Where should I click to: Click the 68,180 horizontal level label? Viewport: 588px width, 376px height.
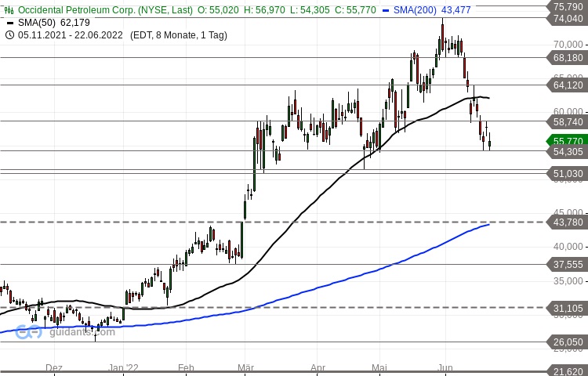(568, 57)
